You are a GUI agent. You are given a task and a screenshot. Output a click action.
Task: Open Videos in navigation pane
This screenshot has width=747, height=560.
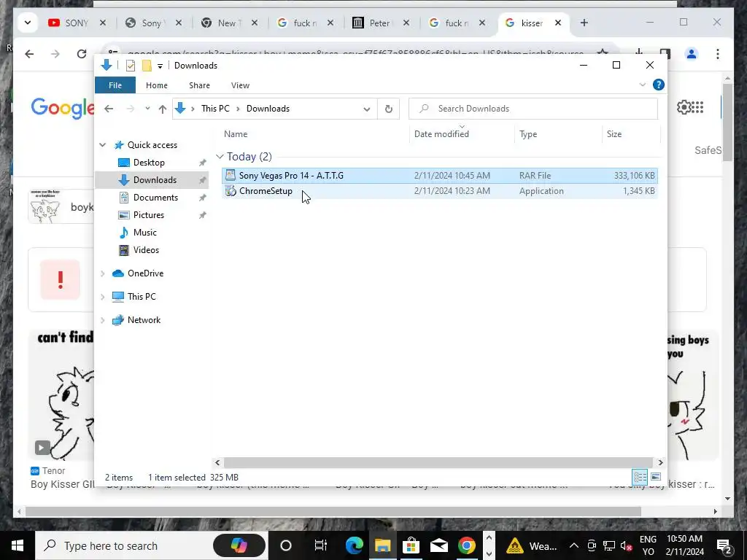[146, 250]
